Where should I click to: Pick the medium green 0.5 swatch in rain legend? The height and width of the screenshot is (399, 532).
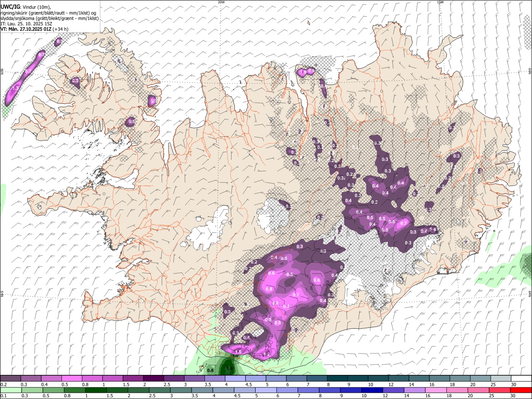(53, 390)
